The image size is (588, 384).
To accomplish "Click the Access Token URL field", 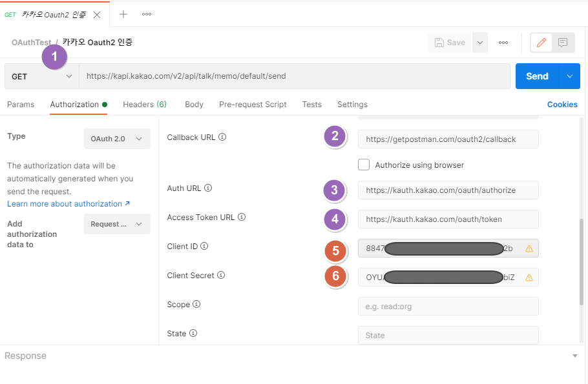I will click(448, 219).
